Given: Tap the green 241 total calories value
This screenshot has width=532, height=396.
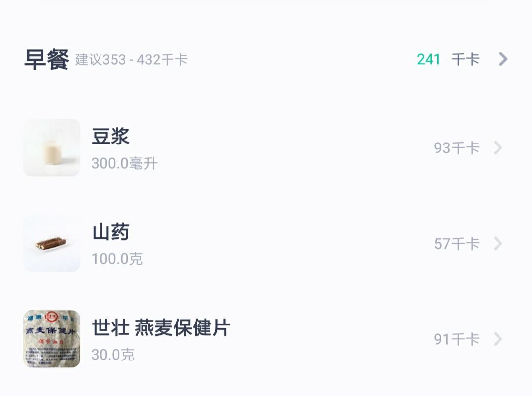Looking at the screenshot, I should click(x=429, y=59).
